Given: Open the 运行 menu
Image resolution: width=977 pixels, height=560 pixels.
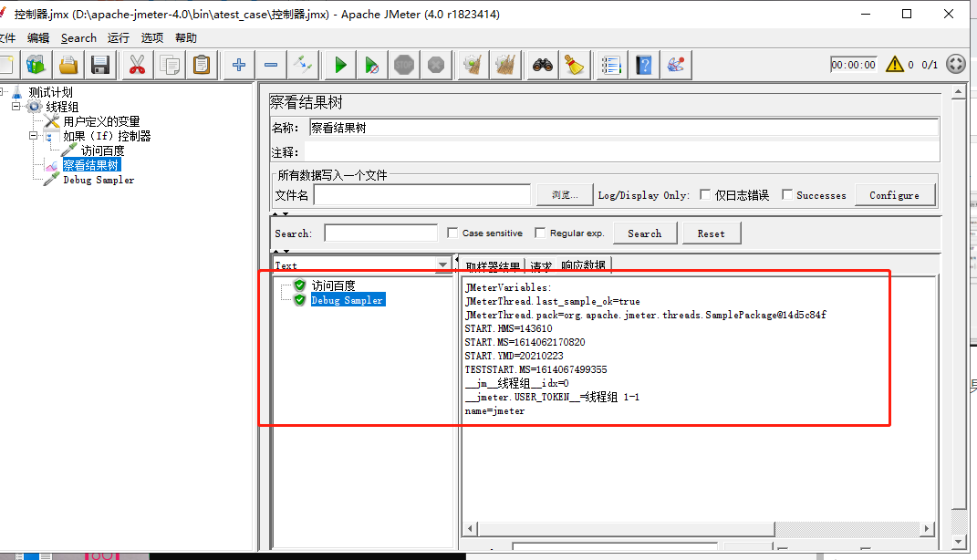Looking at the screenshot, I should click(x=119, y=38).
